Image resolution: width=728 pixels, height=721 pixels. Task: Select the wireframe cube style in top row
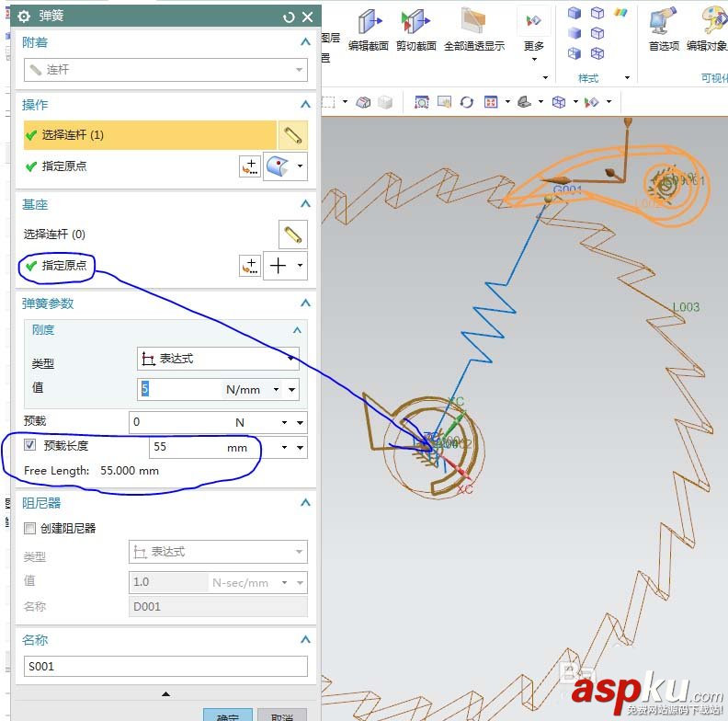coord(597,13)
